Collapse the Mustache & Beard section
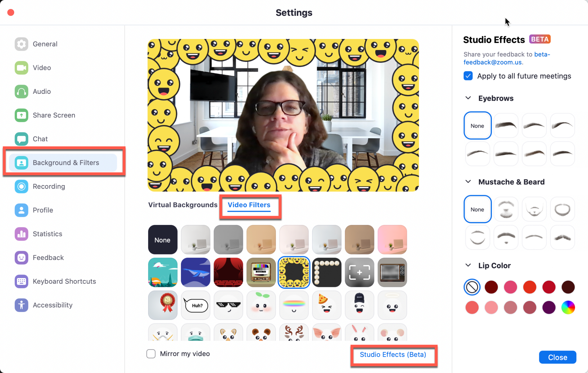The width and height of the screenshot is (588, 373). [x=468, y=182]
